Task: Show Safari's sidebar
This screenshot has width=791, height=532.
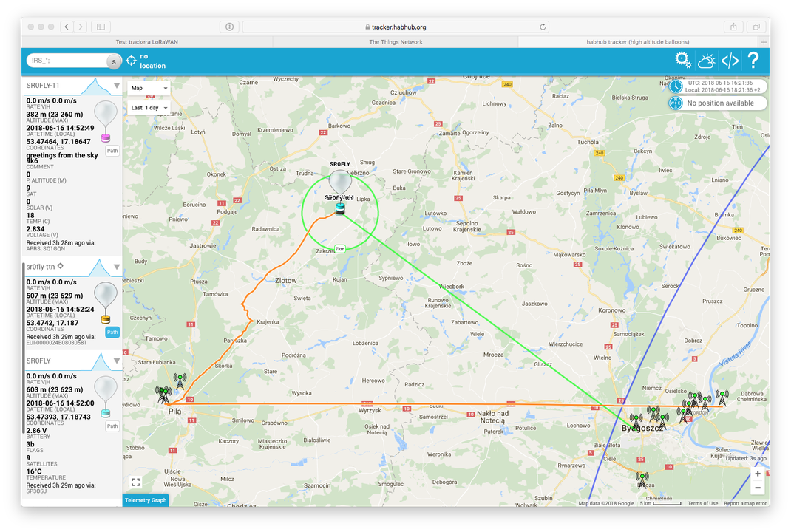Action: coord(101,27)
